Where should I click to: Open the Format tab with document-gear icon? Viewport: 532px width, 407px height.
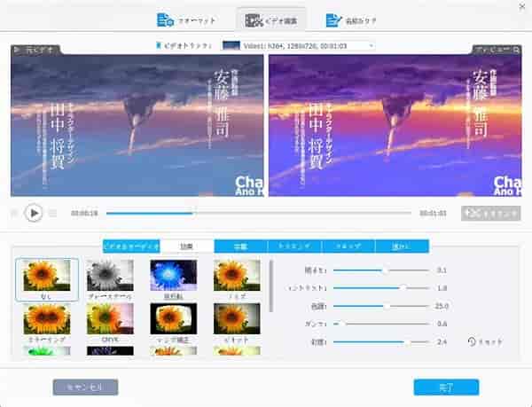(186, 20)
